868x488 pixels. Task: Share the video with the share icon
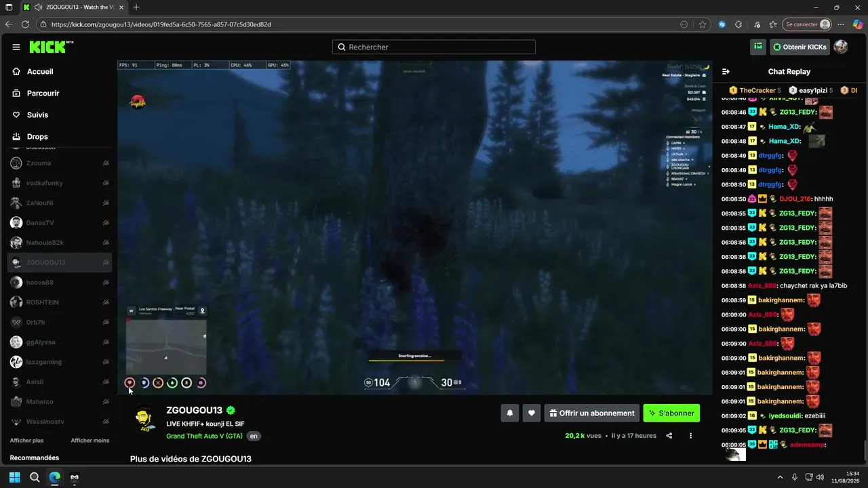click(669, 436)
